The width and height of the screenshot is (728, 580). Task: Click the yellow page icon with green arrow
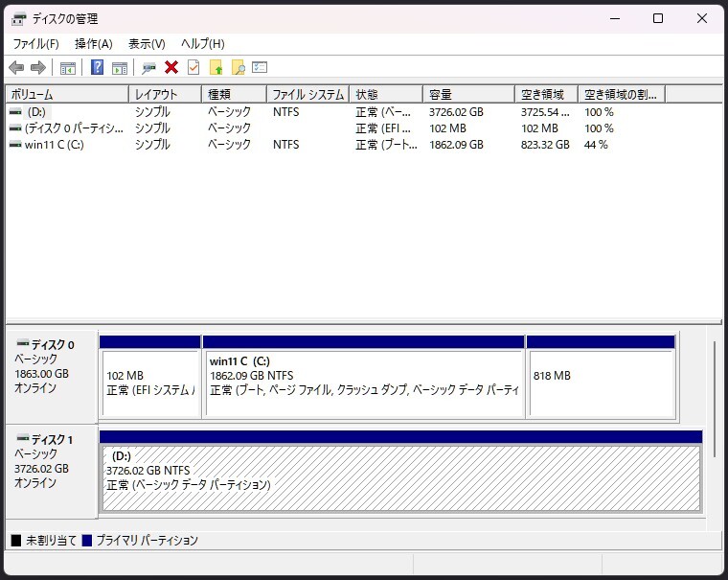pos(216,67)
